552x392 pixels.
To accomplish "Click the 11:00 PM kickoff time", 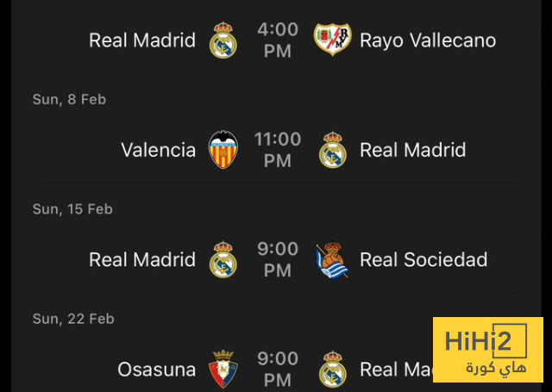I will (278, 150).
